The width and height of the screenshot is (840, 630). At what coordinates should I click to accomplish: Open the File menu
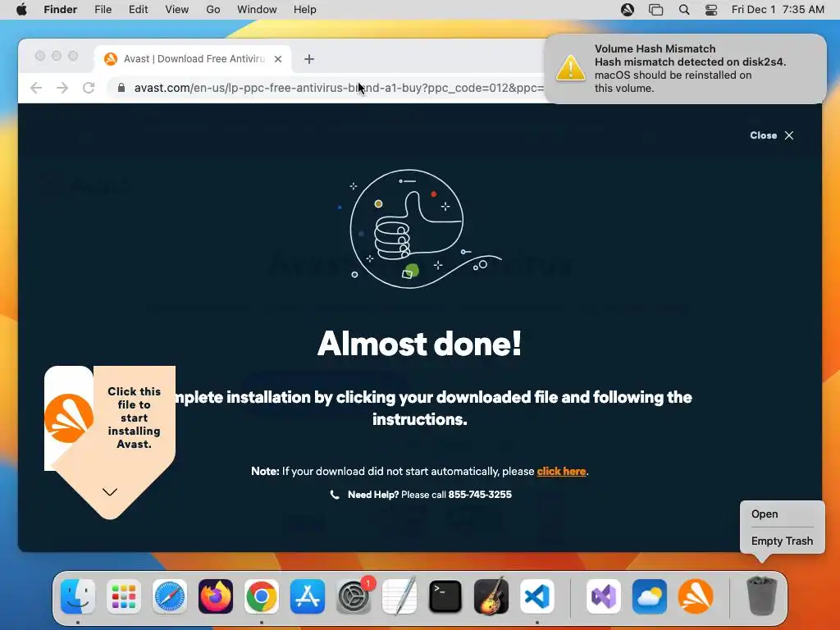pyautogui.click(x=103, y=10)
